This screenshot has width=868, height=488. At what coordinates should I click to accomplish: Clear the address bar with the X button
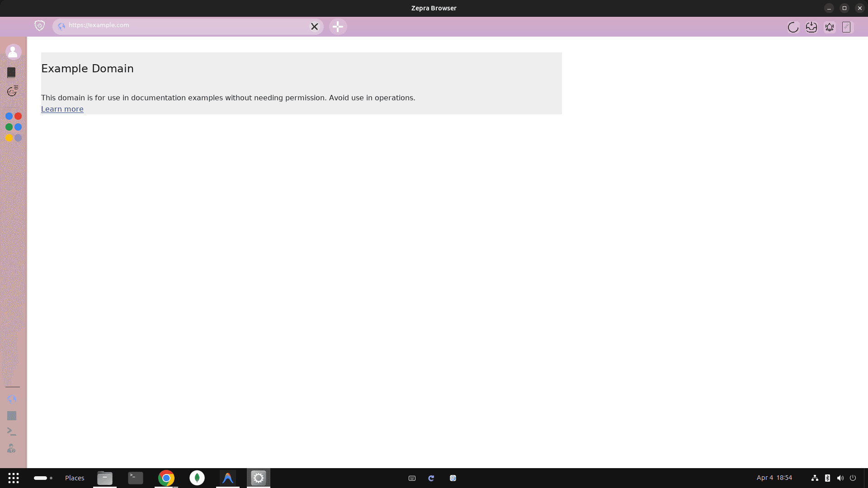pos(314,27)
